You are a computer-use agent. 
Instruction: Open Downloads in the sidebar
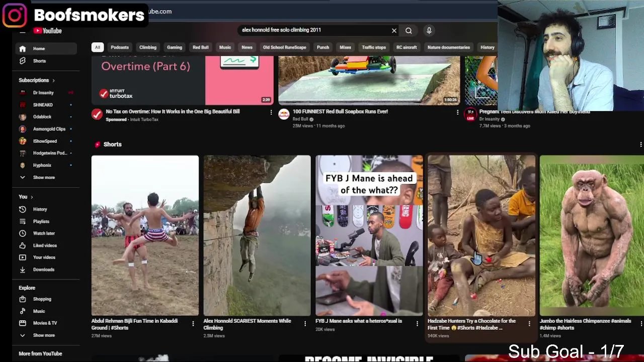46,269
